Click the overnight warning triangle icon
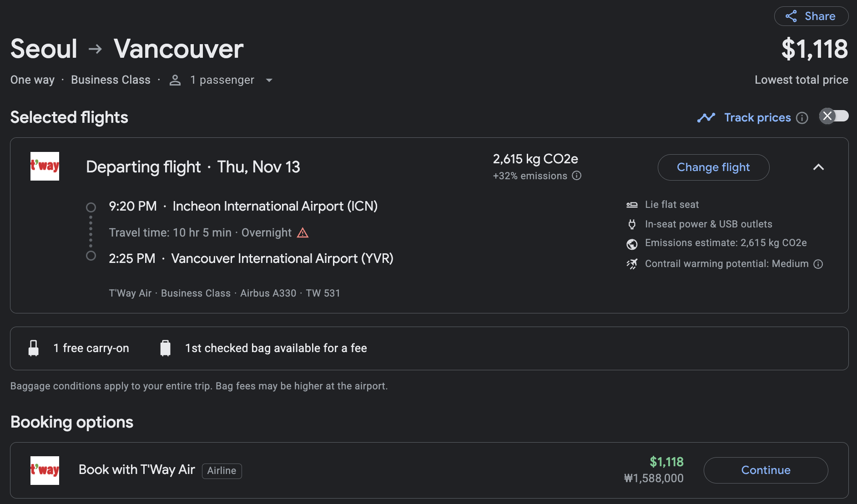The image size is (857, 504). click(x=302, y=233)
